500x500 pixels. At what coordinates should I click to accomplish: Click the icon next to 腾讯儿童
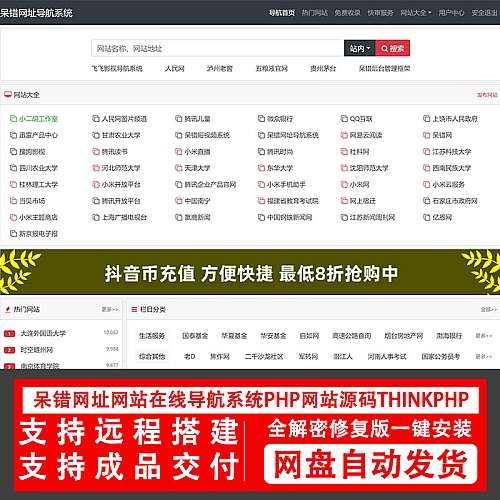pos(179,119)
